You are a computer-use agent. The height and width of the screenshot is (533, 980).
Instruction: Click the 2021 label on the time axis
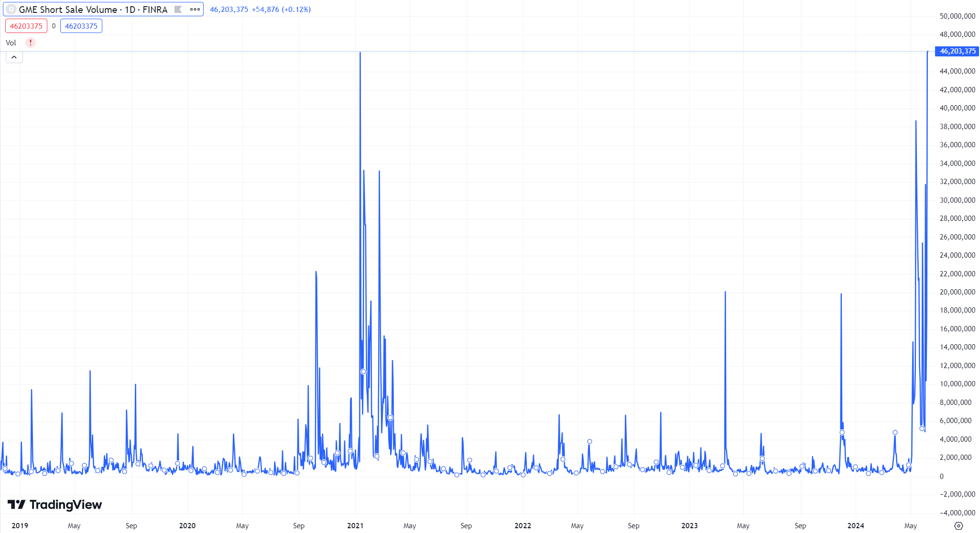[355, 525]
